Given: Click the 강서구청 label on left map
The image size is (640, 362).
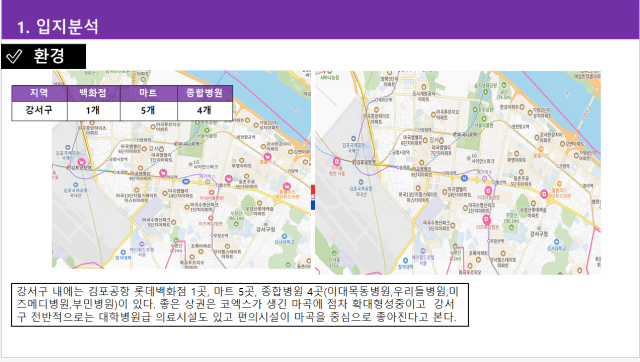Looking at the screenshot, I should click(x=265, y=229).
